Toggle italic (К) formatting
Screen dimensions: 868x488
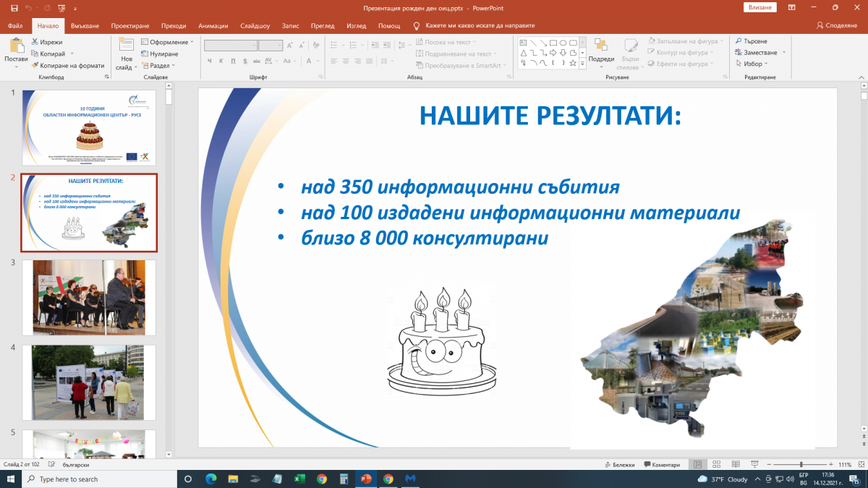click(x=221, y=61)
